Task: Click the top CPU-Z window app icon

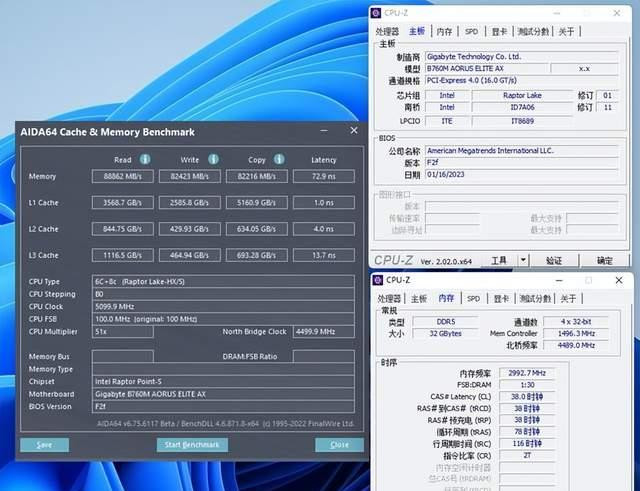Action: [x=376, y=13]
